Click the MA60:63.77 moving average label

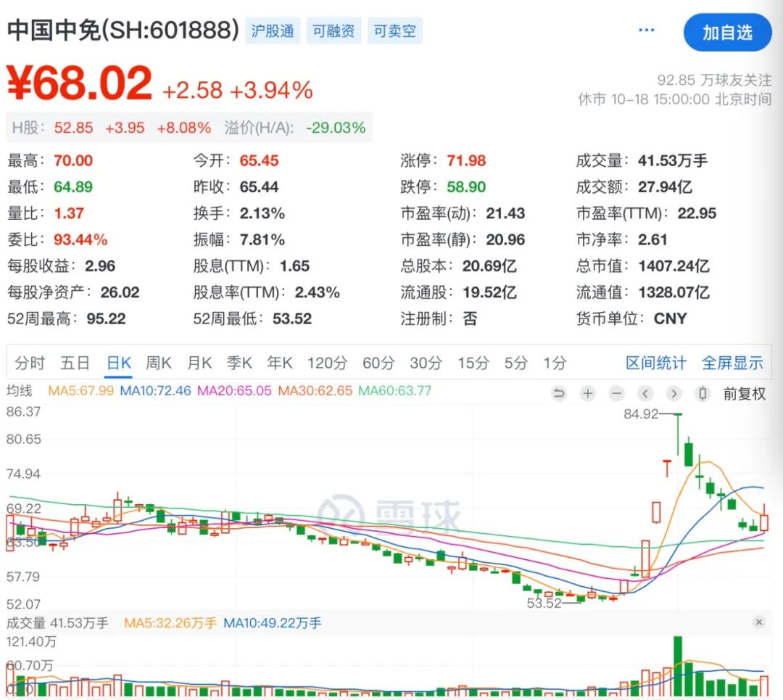pyautogui.click(x=394, y=391)
